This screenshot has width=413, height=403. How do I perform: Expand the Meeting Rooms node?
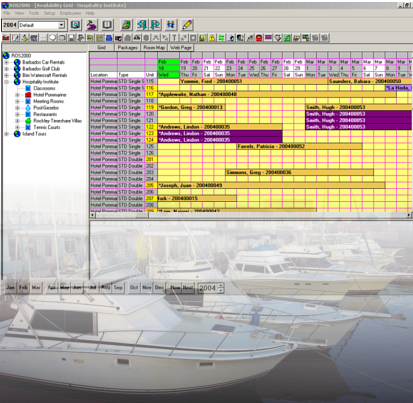(x=17, y=101)
